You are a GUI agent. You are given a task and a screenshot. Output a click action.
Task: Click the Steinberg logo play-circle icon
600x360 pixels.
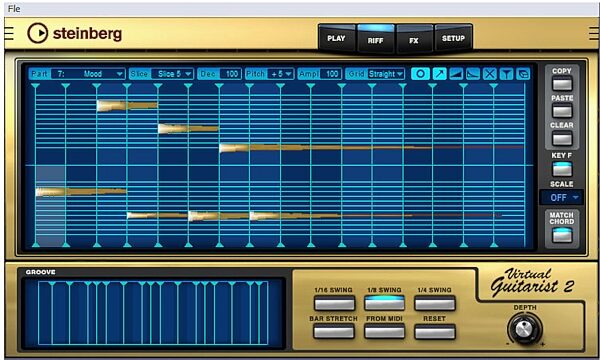click(38, 33)
